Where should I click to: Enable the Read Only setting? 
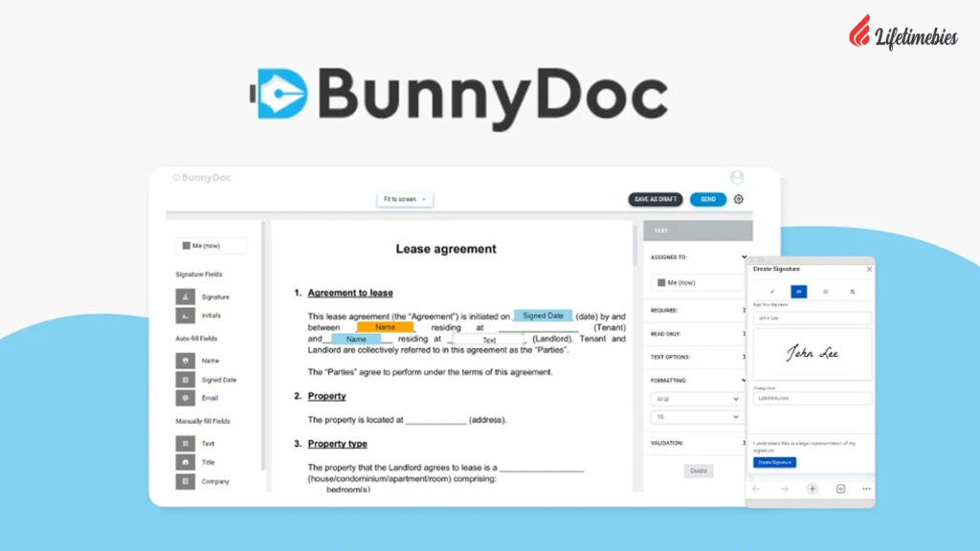(x=742, y=333)
